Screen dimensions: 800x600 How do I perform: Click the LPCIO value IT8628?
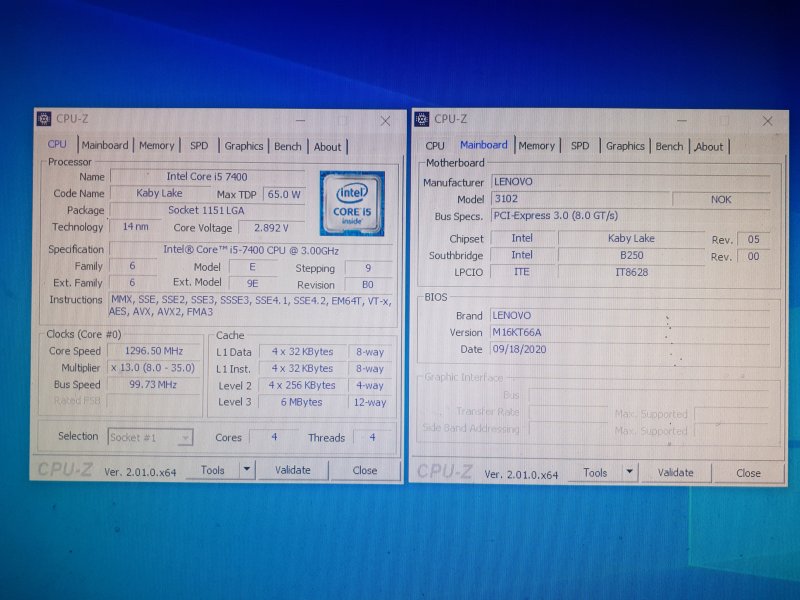pyautogui.click(x=632, y=272)
